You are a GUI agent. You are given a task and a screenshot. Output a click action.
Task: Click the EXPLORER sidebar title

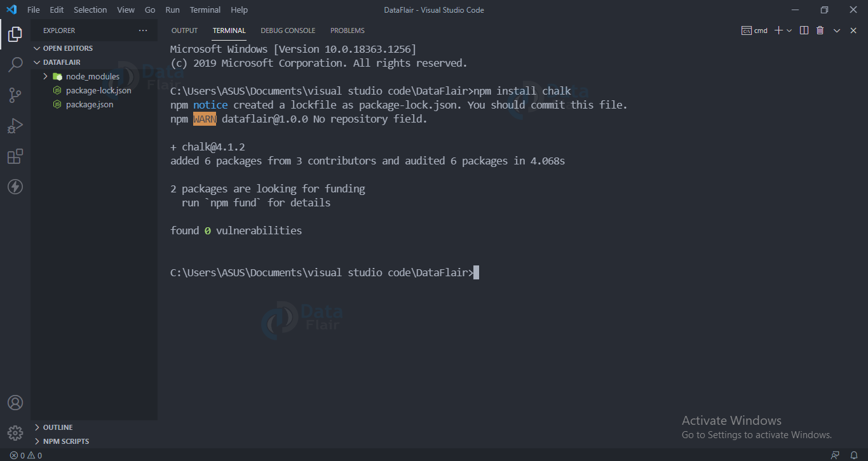click(x=59, y=30)
